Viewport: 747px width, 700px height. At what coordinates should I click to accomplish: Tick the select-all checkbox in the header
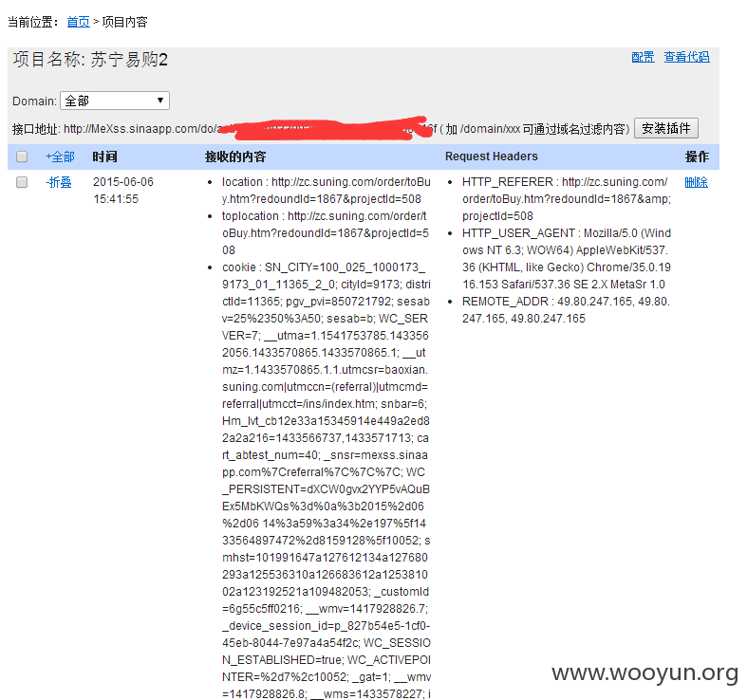(x=22, y=157)
